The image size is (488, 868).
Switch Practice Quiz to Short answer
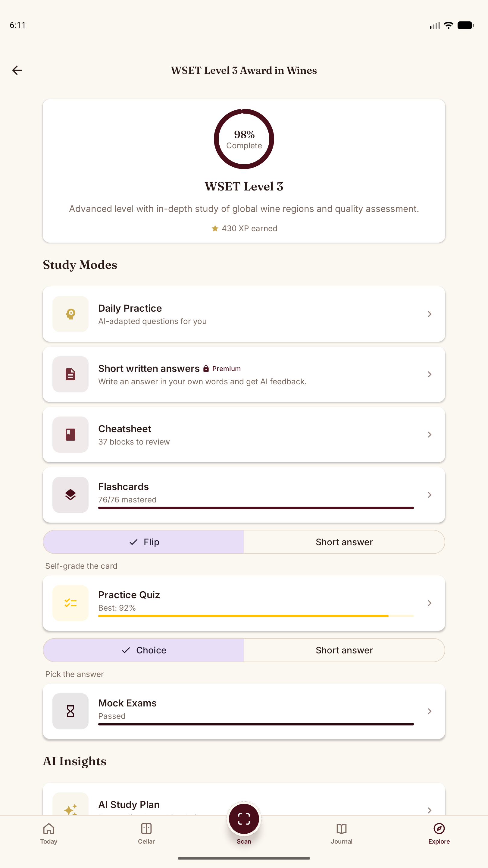pos(344,650)
